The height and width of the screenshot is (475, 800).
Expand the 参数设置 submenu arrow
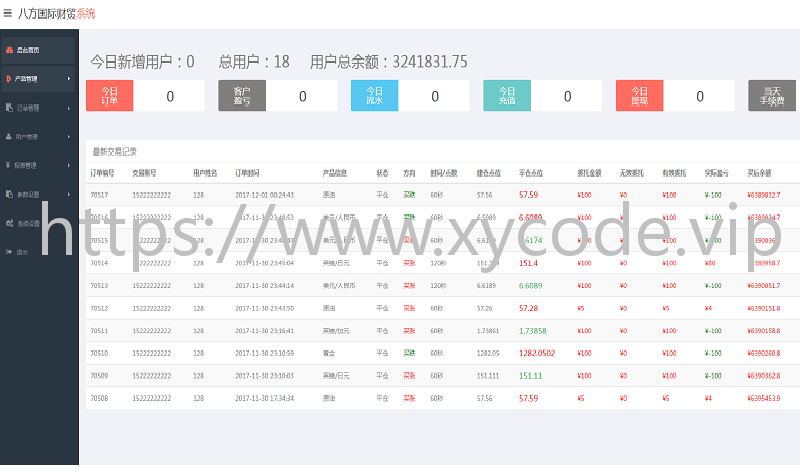pyautogui.click(x=69, y=194)
